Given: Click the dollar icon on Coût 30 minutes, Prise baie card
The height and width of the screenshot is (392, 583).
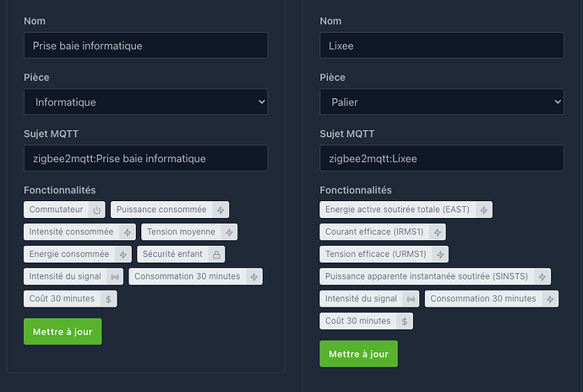Looking at the screenshot, I should [x=108, y=299].
